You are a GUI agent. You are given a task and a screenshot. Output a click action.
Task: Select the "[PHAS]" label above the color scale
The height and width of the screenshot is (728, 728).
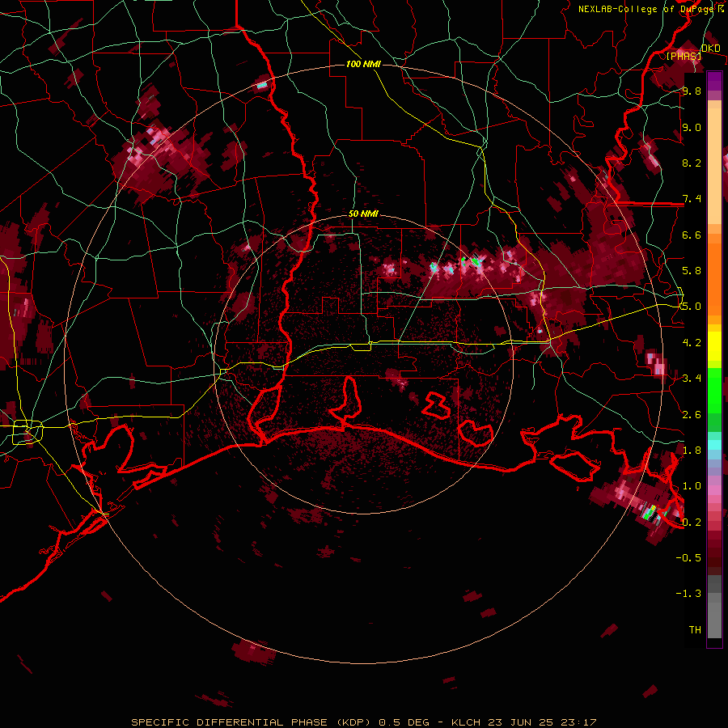(x=684, y=56)
